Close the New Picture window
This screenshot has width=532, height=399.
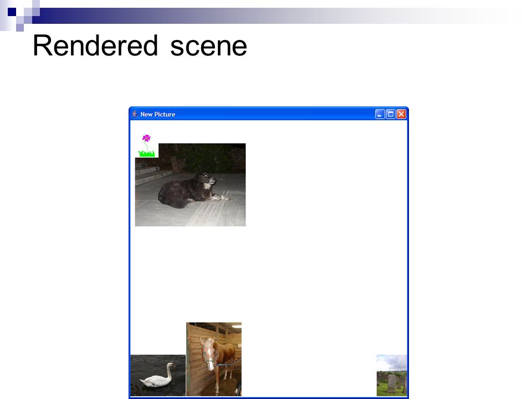[401, 114]
